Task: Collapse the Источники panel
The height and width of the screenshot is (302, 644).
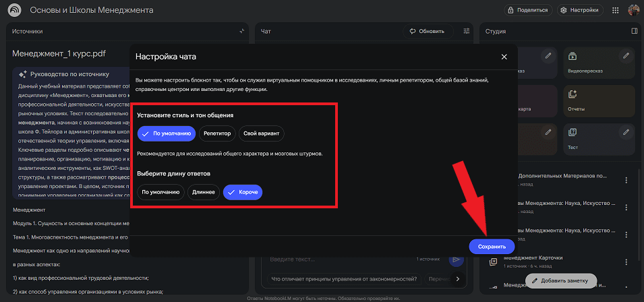Action: click(242, 31)
